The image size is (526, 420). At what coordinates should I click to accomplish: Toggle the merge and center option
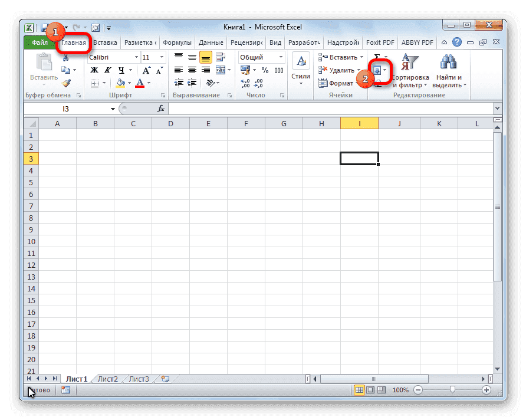click(x=221, y=70)
